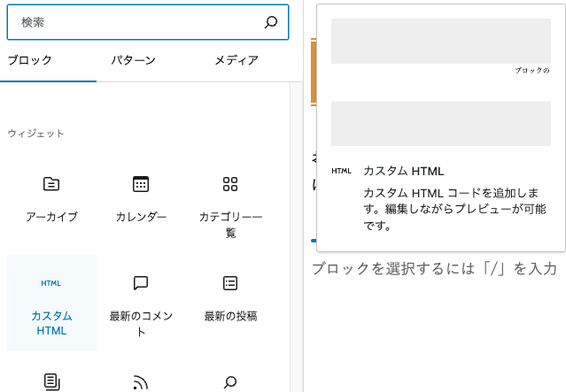The height and width of the screenshot is (392, 566).
Task: Click the アーカイブ label
Action: [x=51, y=217]
